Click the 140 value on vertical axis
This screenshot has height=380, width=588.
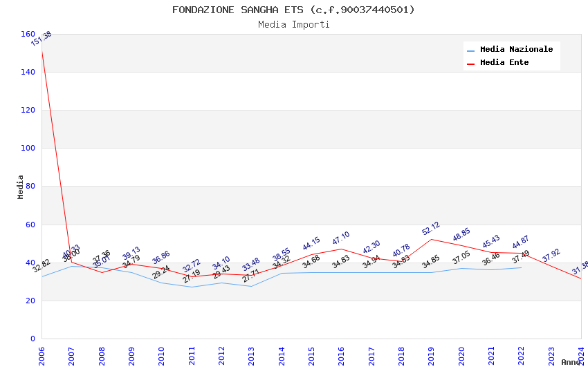[x=28, y=72]
